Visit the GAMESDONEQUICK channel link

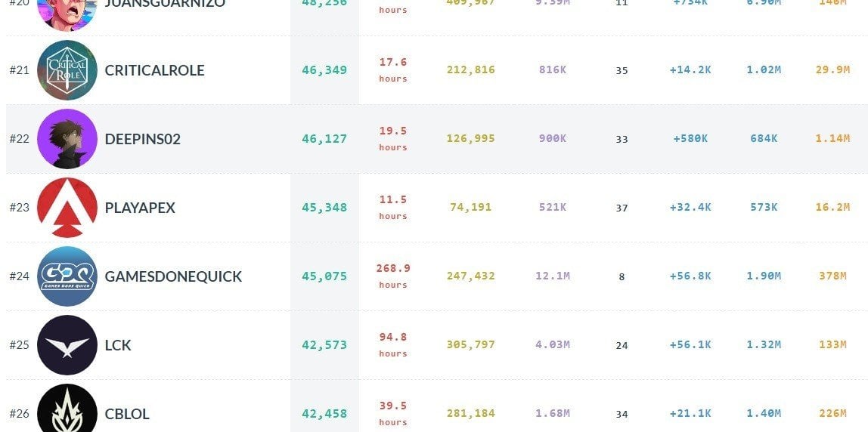point(173,276)
